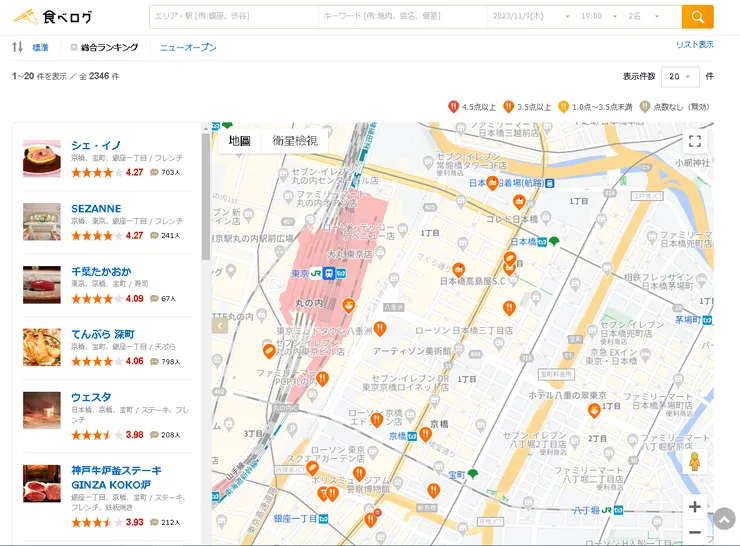Click the 1.0点~3.5点未満 yellow legend pin

point(563,107)
